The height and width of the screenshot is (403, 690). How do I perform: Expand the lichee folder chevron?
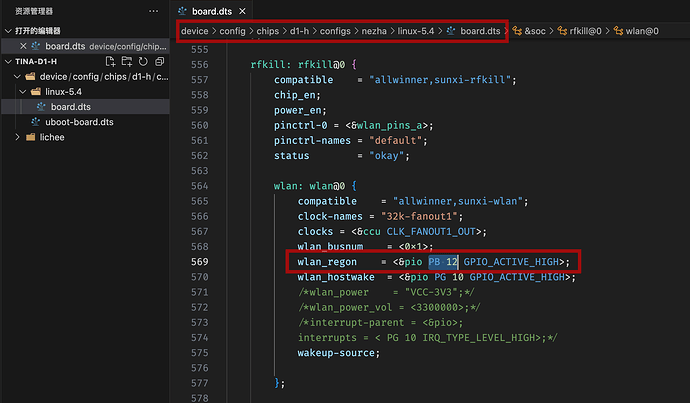click(17, 137)
